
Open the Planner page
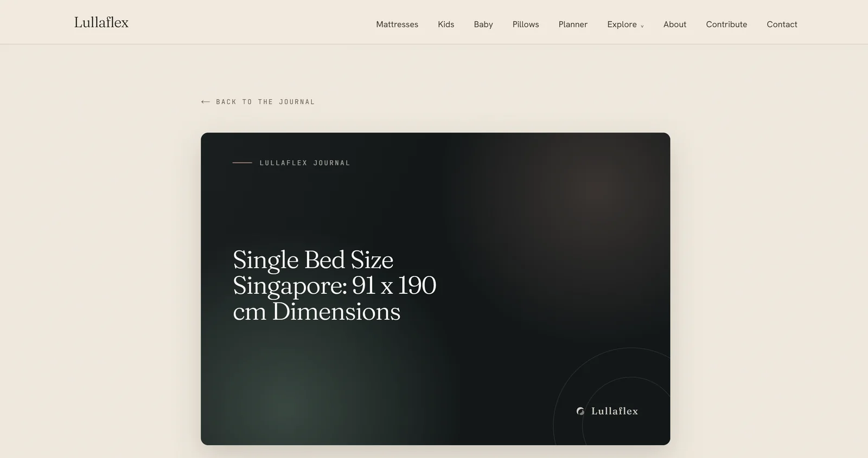573,24
